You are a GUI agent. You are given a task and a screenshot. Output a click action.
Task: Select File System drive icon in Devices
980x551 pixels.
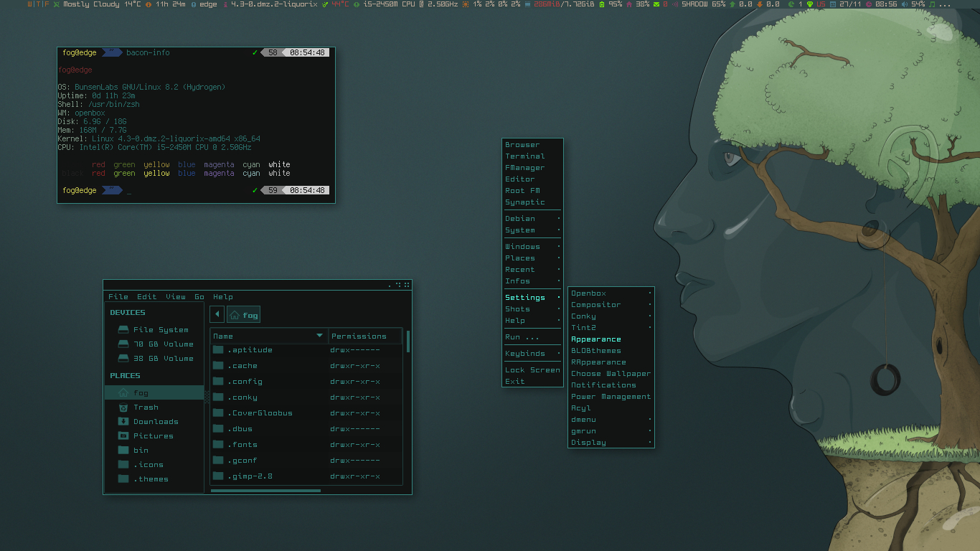pos(123,330)
